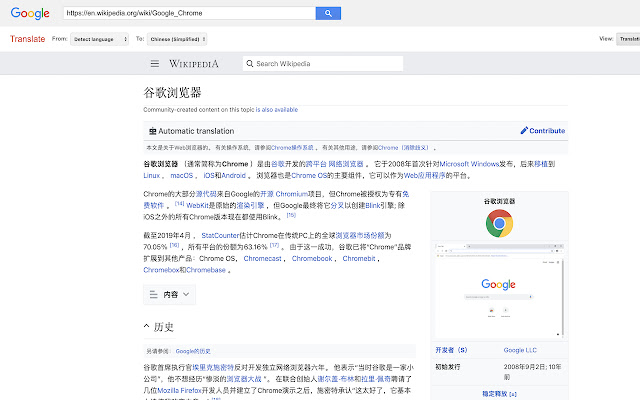The image size is (640, 400).
Task: Open the 开发者 (S) infobox link
Action: click(451, 350)
